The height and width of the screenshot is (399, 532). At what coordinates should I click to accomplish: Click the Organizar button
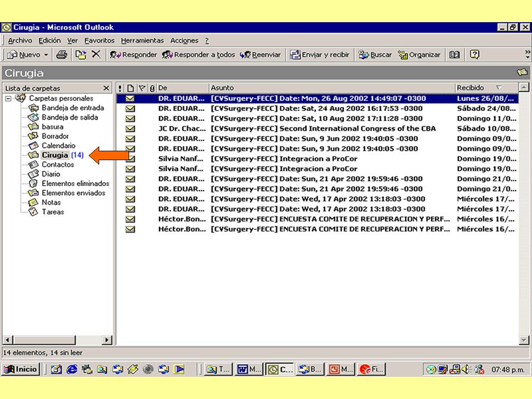pyautogui.click(x=419, y=55)
